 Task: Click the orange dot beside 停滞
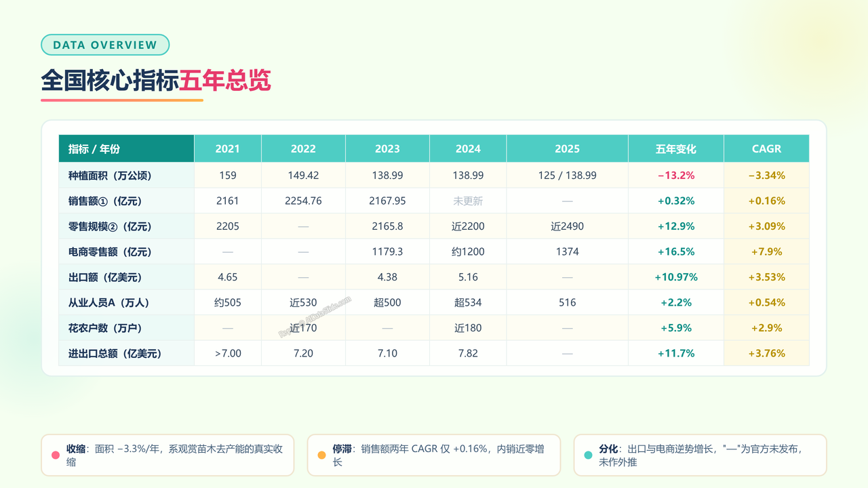point(322,455)
